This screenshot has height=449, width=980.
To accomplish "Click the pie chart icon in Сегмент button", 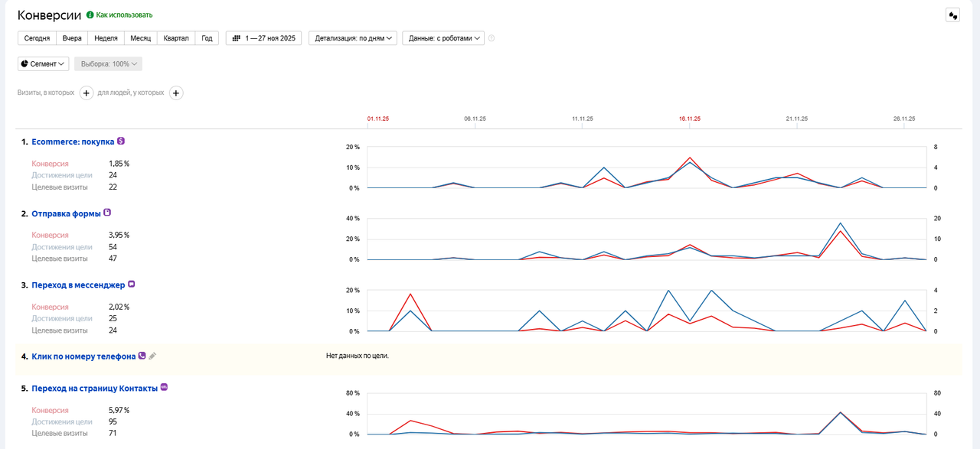I will [24, 64].
